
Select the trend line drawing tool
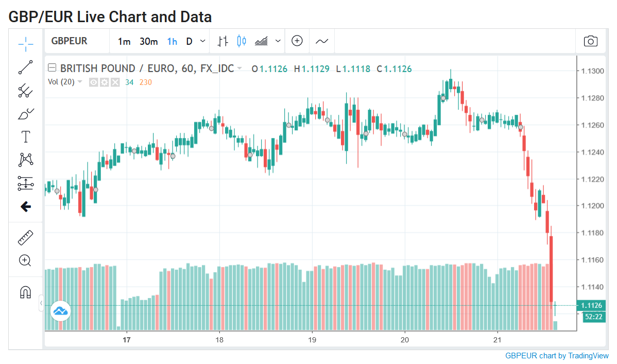pyautogui.click(x=26, y=67)
